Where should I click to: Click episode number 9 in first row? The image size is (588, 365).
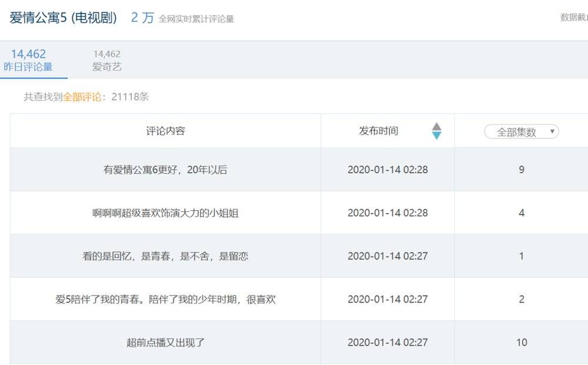(521, 170)
